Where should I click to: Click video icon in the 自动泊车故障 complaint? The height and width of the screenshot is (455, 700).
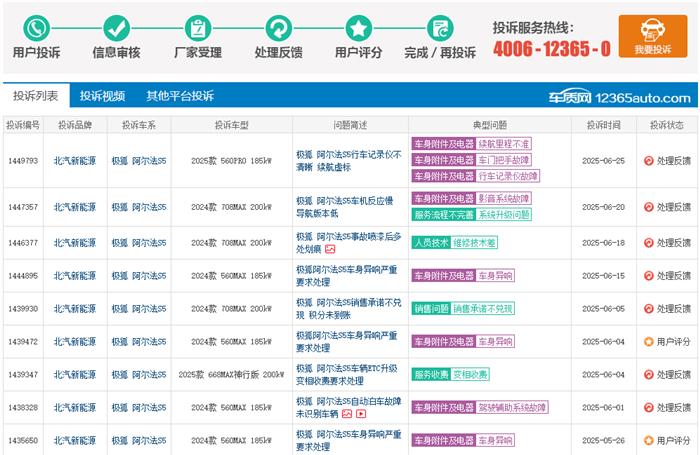coord(361,414)
